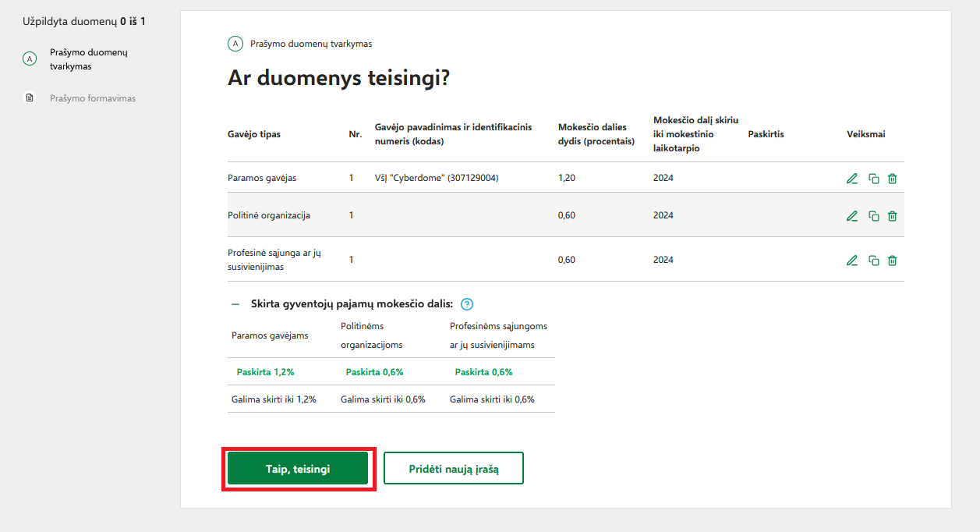Delete the Politinė organizacija row
This screenshot has height=532, width=980.
893,216
